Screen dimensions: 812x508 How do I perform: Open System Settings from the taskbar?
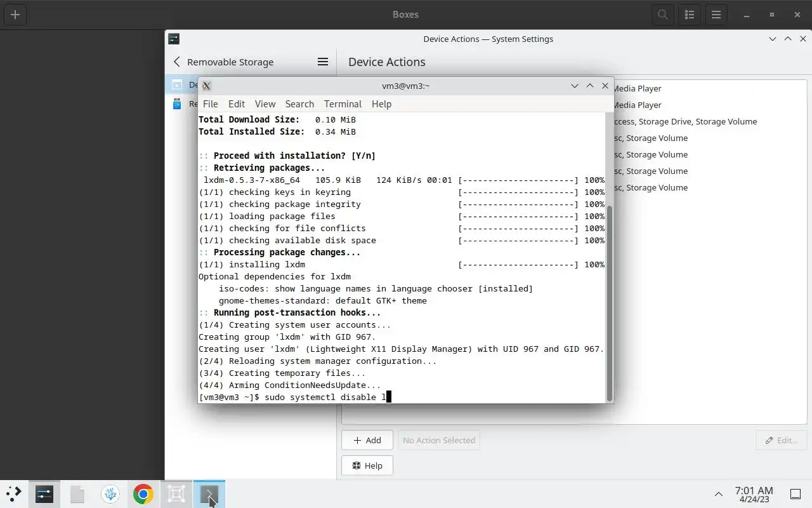(x=44, y=493)
